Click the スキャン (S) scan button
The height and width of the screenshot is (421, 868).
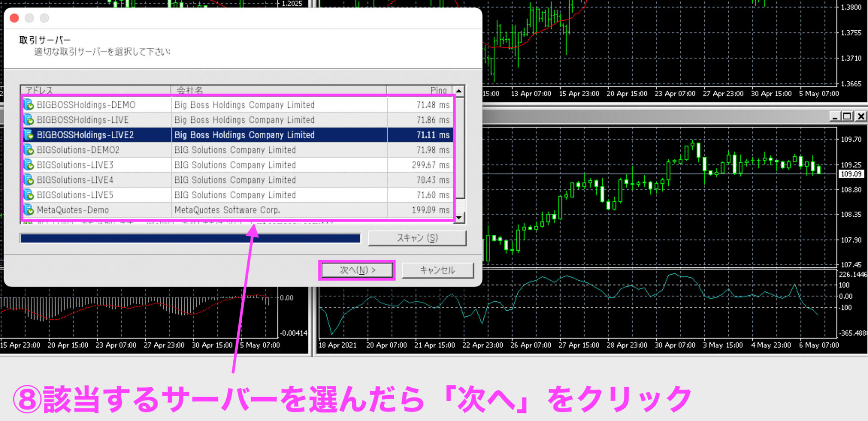coord(417,238)
